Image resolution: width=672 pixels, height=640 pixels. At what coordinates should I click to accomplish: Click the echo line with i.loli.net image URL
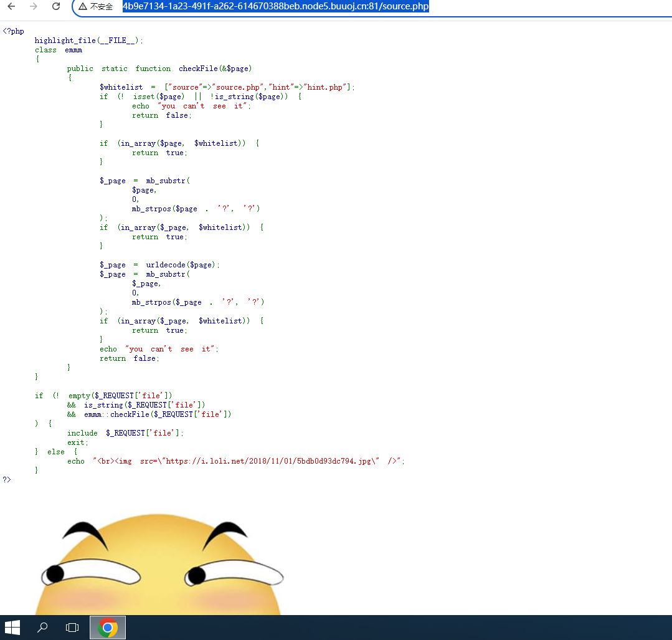coord(235,461)
